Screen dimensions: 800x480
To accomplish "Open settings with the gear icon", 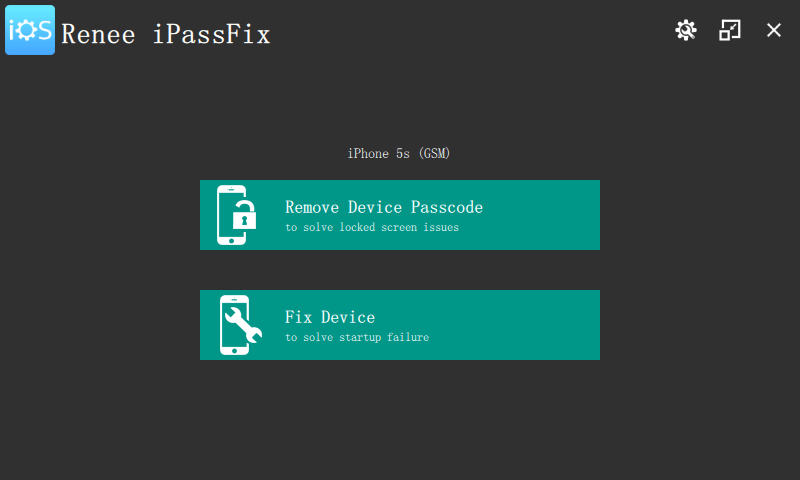I will [685, 30].
